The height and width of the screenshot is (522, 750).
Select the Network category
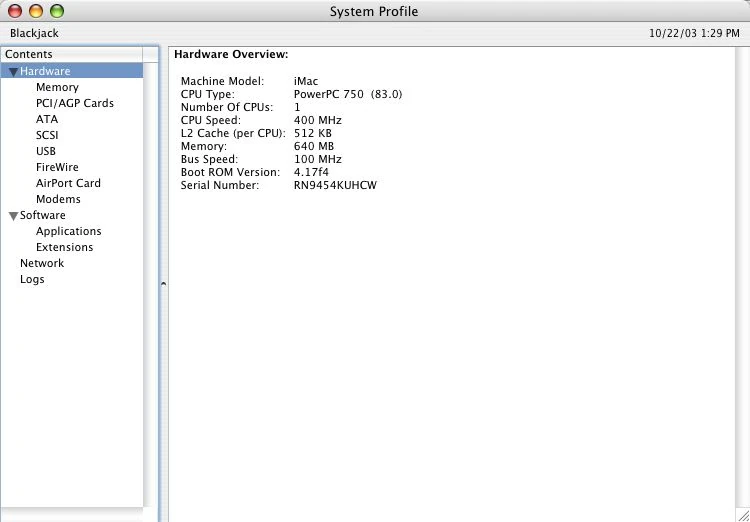(42, 263)
